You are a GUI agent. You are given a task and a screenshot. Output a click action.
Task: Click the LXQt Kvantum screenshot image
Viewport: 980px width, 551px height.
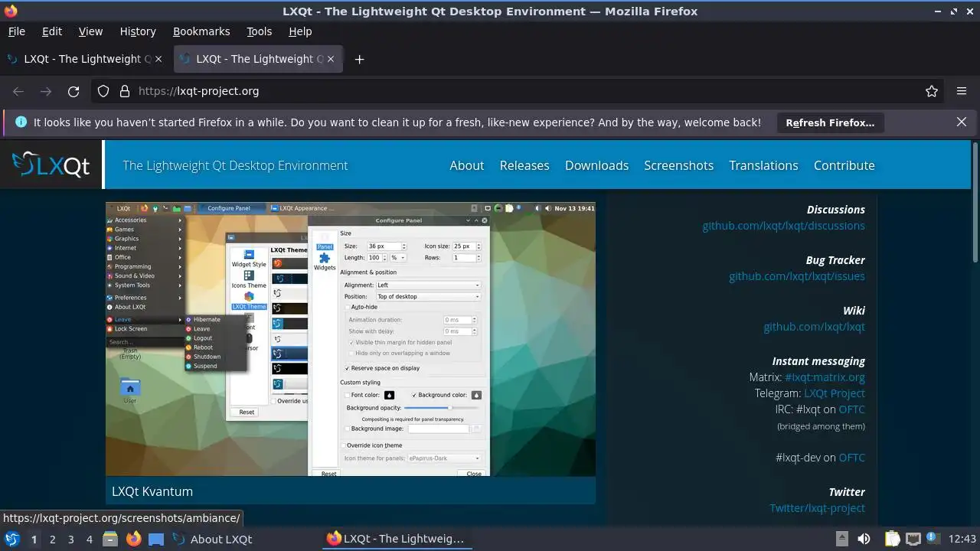[350, 339]
